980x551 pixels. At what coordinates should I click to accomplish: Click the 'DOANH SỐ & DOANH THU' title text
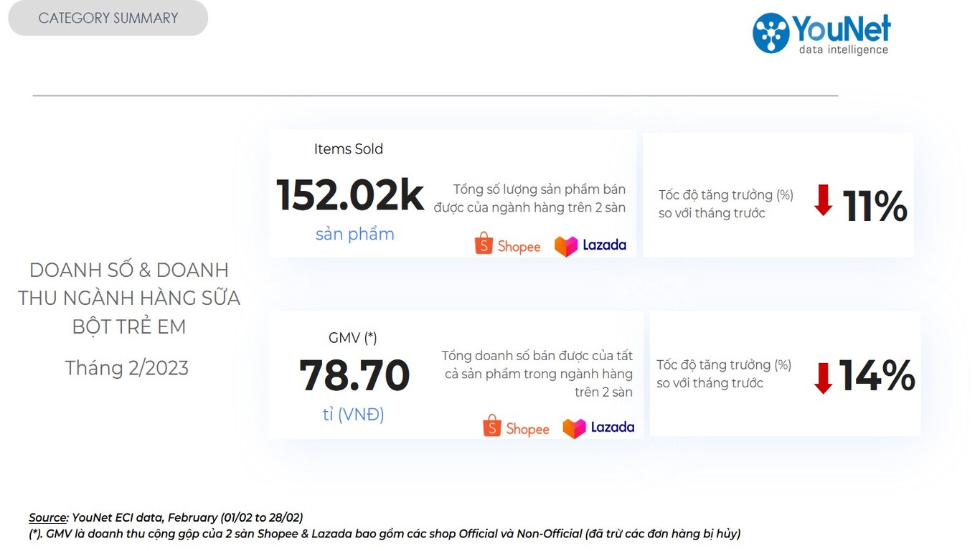coord(129,298)
